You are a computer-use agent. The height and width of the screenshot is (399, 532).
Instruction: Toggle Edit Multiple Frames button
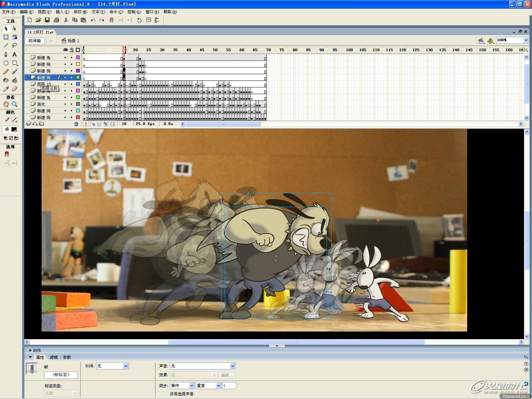pos(105,124)
